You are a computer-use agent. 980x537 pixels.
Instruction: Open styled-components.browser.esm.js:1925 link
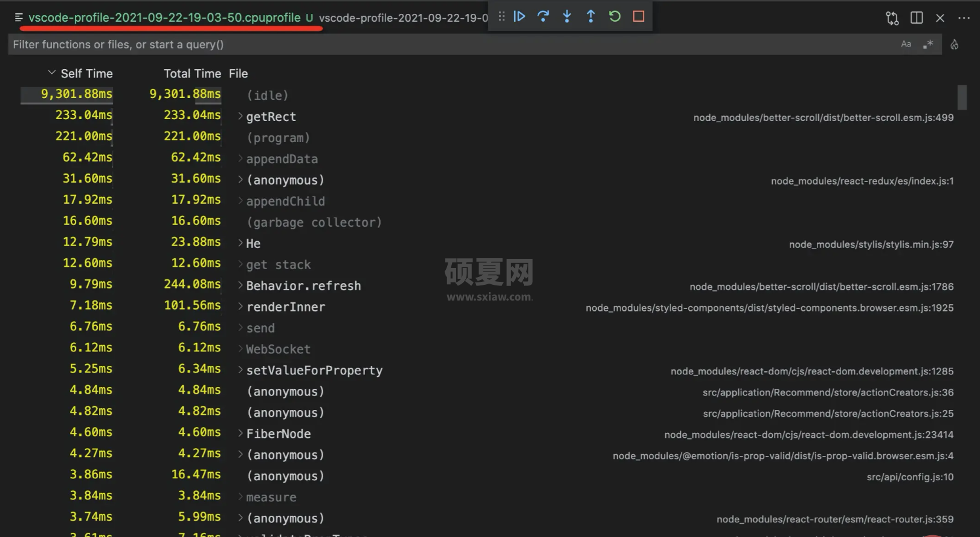(x=770, y=308)
